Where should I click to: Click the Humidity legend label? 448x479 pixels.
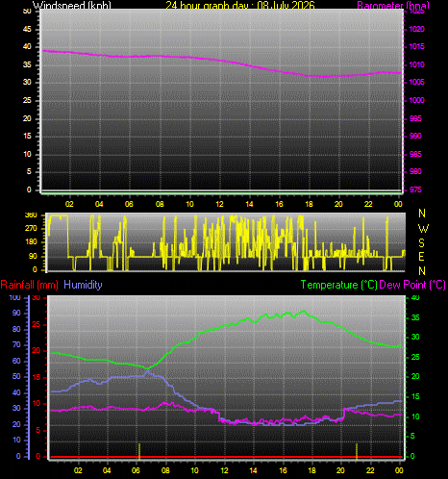83,285
